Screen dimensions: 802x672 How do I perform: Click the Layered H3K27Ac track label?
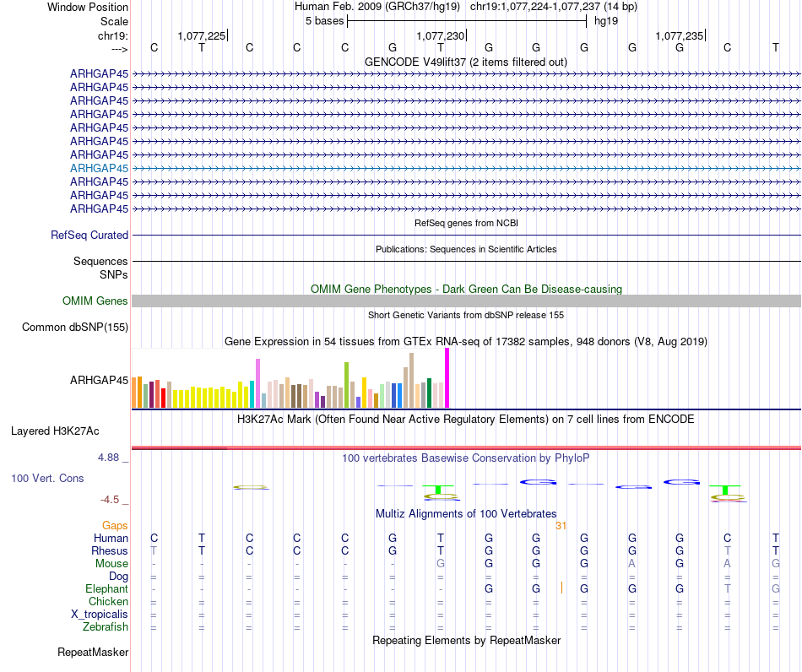pos(55,431)
